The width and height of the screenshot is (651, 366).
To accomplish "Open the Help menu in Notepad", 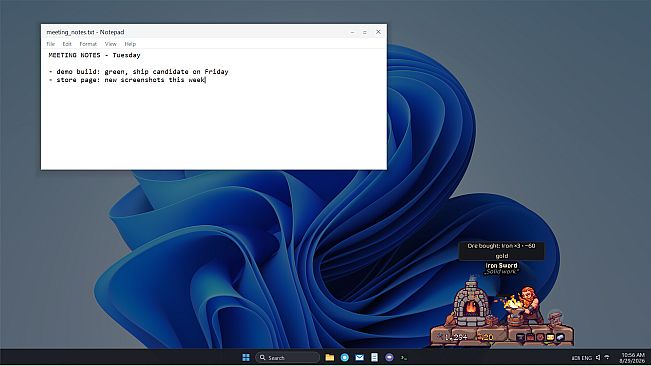I will click(130, 44).
